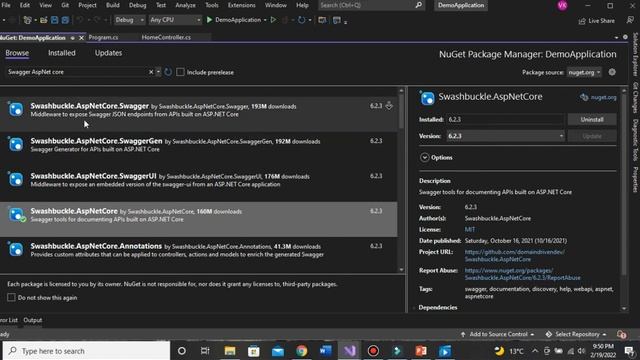Open the MIT license link

coord(470,229)
